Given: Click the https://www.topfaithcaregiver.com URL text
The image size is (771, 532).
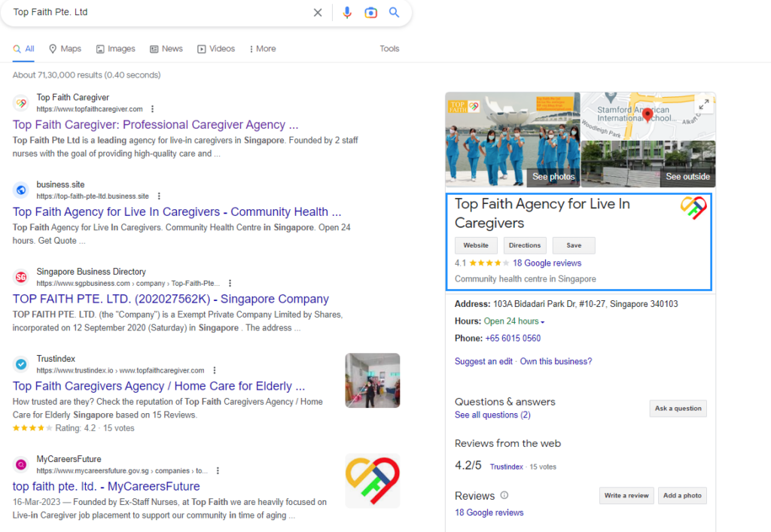Looking at the screenshot, I should click(x=90, y=109).
